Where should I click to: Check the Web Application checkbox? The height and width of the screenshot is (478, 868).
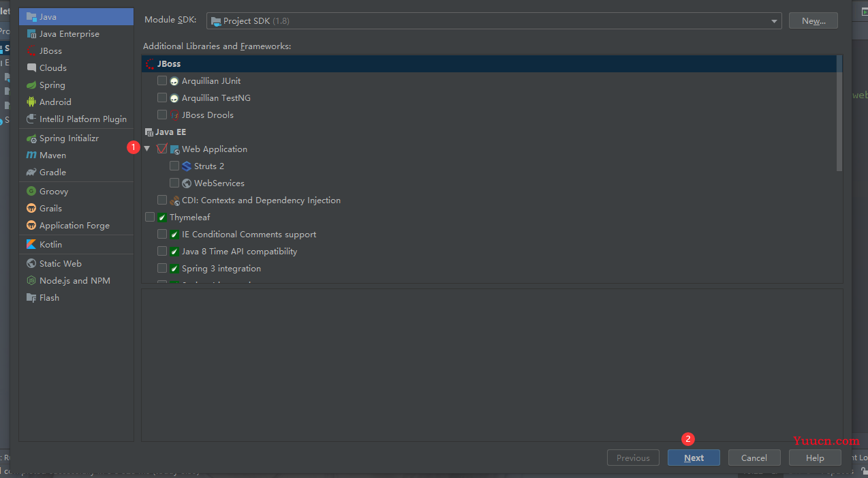coord(162,149)
